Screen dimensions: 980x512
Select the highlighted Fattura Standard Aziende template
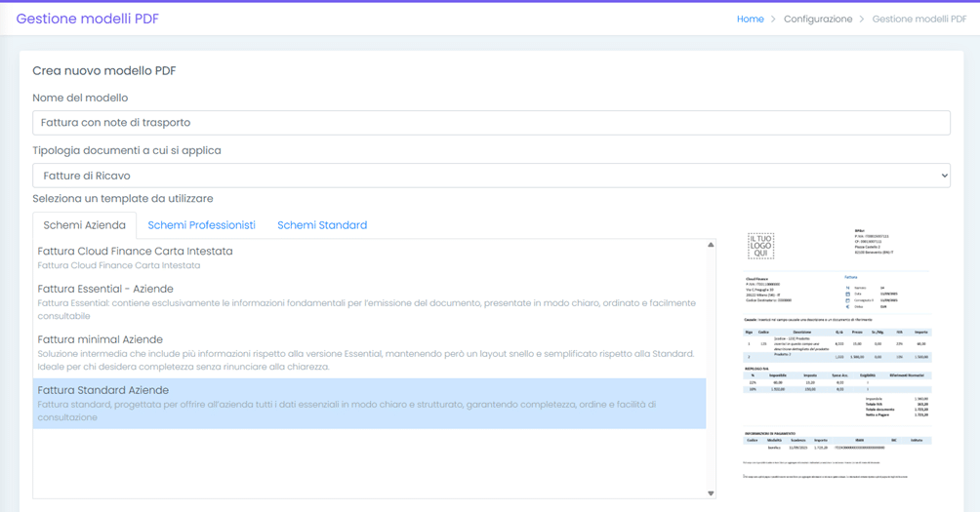coord(102,390)
